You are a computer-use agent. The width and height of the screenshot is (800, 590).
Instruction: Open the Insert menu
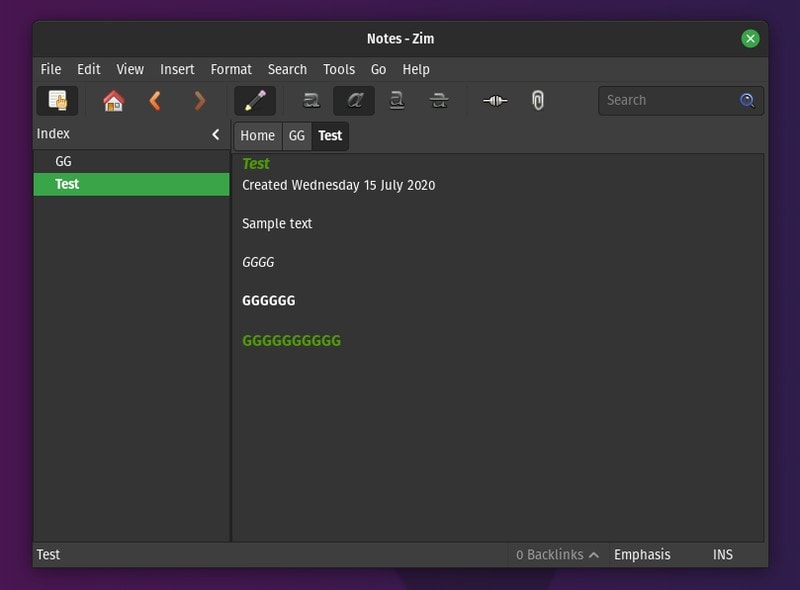pyautogui.click(x=177, y=69)
